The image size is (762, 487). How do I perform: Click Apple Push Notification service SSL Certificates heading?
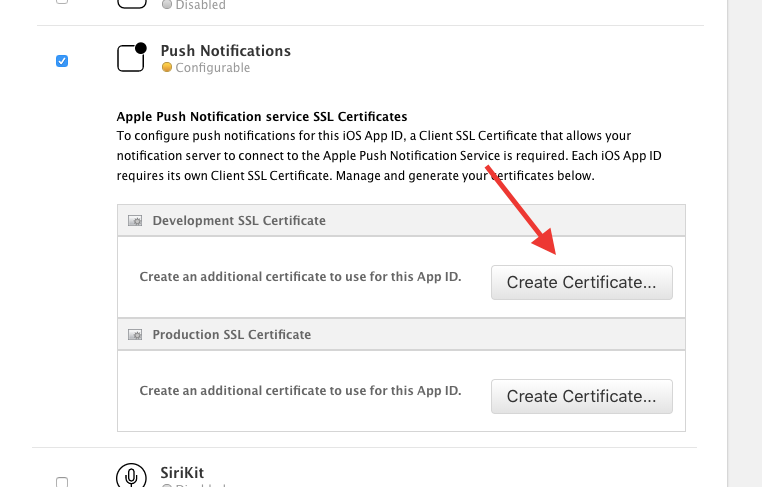262,117
